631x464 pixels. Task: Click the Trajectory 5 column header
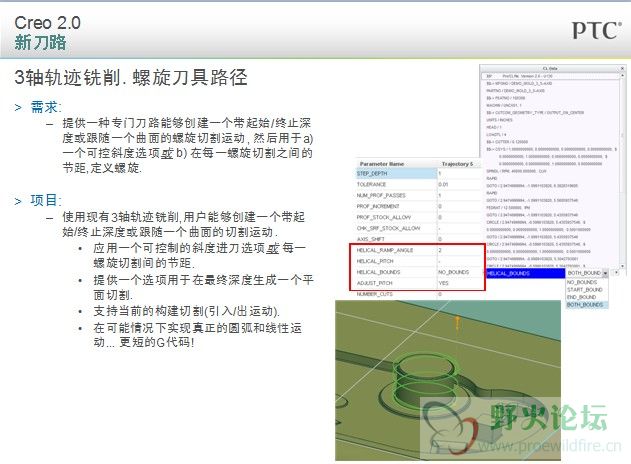458,164
